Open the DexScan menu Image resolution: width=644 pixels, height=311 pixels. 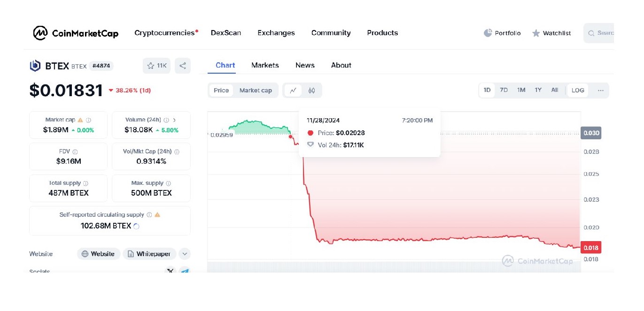(226, 33)
